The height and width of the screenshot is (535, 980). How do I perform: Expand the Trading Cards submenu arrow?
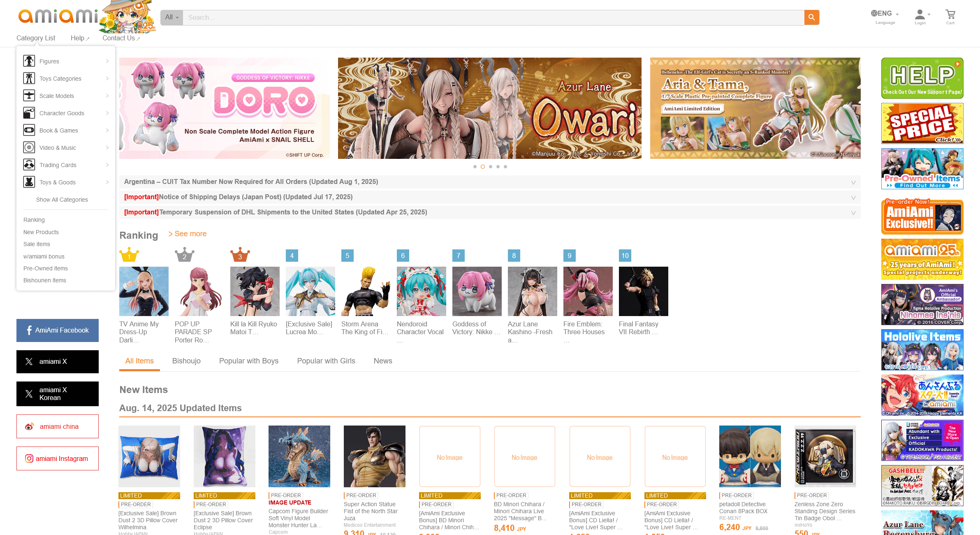coord(107,165)
